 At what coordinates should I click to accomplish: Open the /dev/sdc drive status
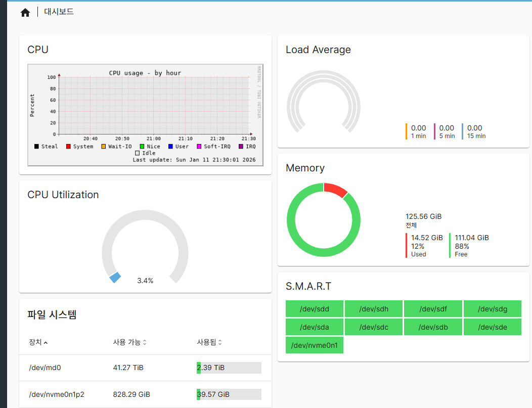click(374, 327)
